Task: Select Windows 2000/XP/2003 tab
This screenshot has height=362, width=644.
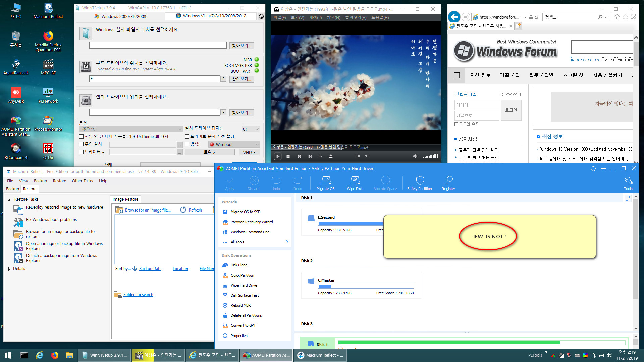Action: coord(120,16)
